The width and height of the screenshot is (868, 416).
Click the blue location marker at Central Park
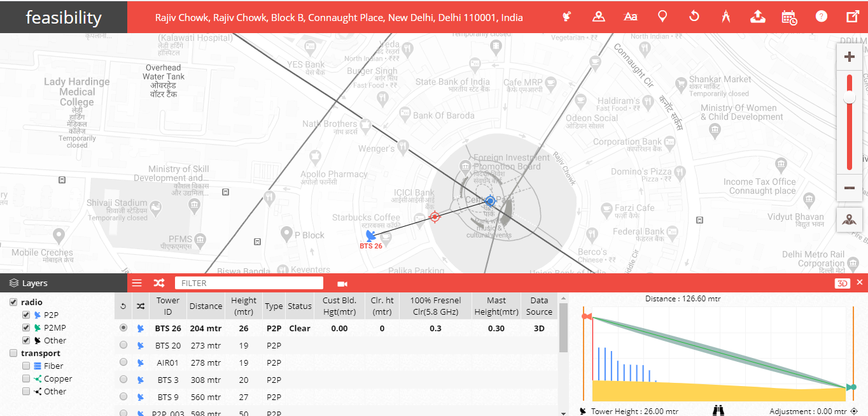[490, 201]
